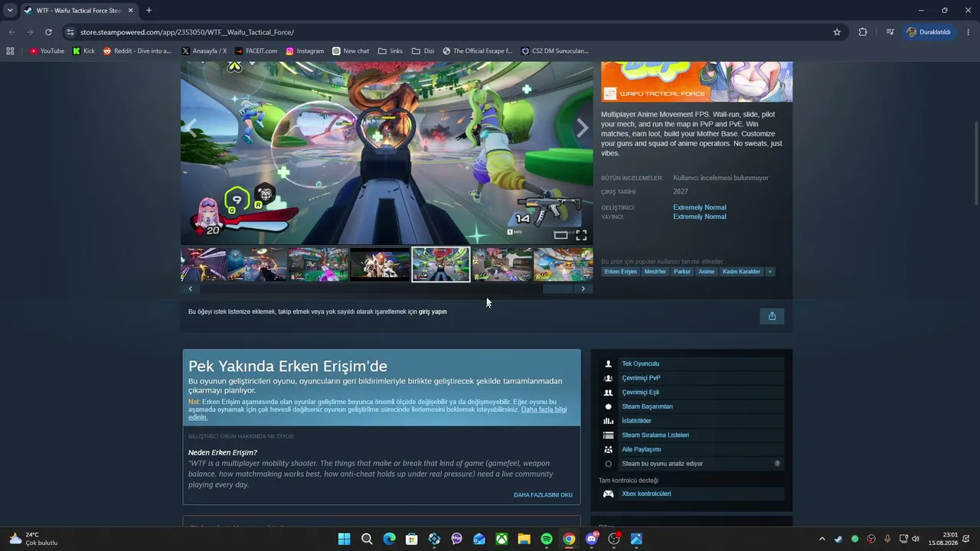Click the Anime tag
Image resolution: width=980 pixels, height=551 pixels.
point(707,272)
